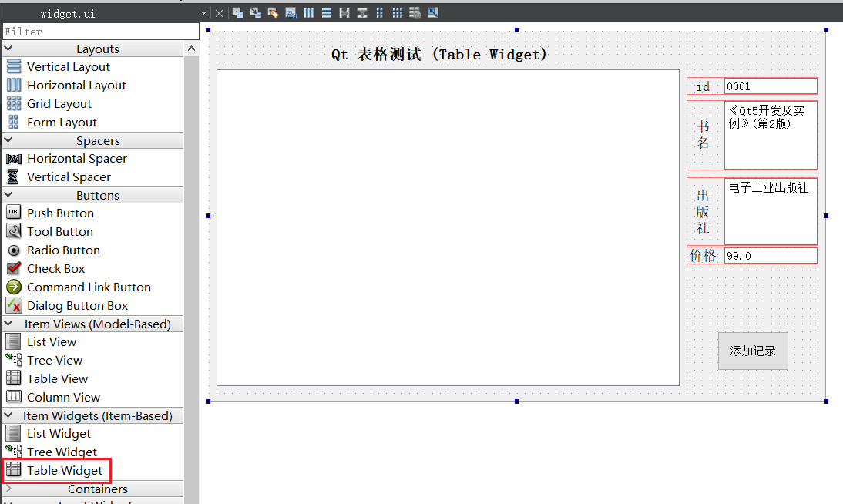
Task: Select the empty table widget on form
Action: click(x=448, y=228)
